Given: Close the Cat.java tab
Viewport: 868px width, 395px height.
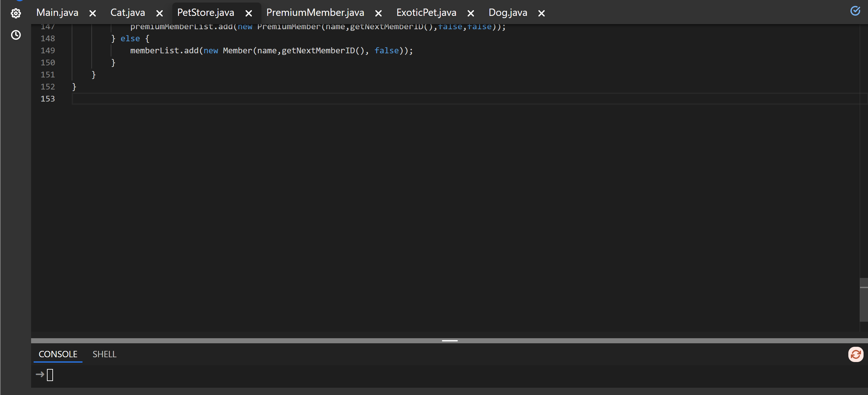Looking at the screenshot, I should coord(160,13).
